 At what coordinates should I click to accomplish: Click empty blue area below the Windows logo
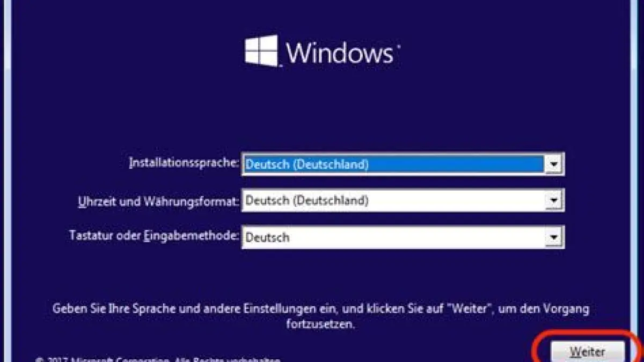click(322, 107)
